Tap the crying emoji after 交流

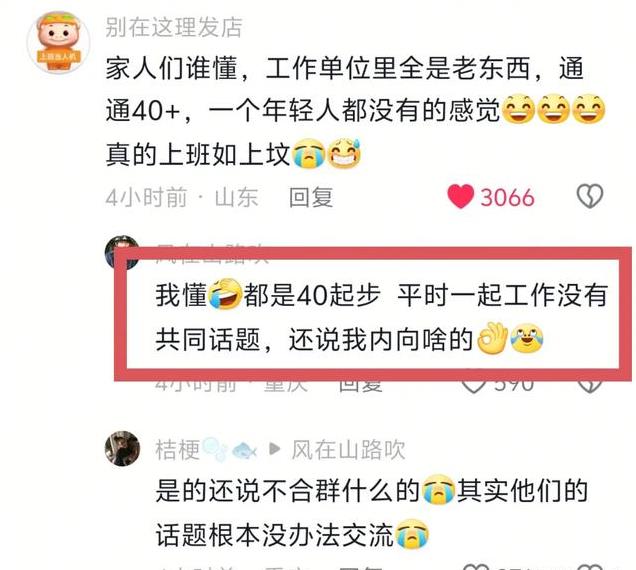point(412,534)
